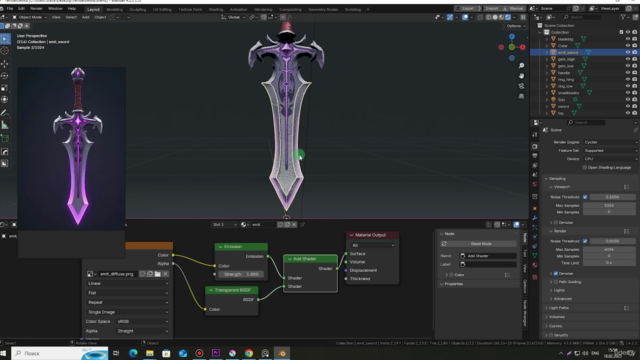This screenshot has width=640, height=360.
Task: Click Emission node Strength 1.000 slider
Action: [x=241, y=274]
